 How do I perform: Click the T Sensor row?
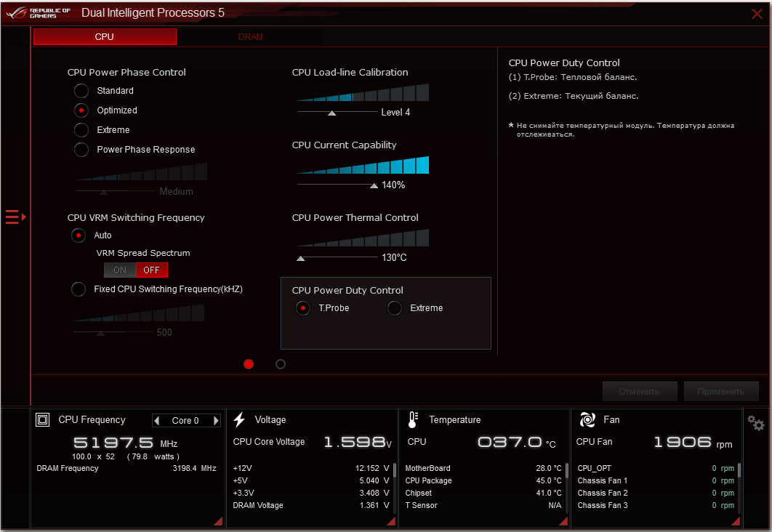483,505
